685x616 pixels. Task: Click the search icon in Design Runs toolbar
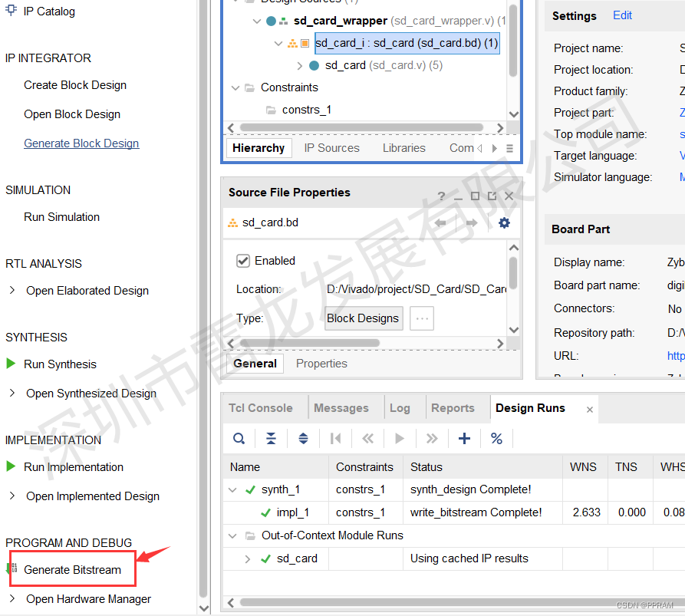click(239, 438)
